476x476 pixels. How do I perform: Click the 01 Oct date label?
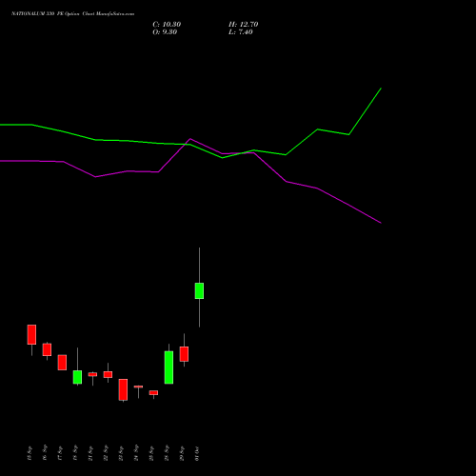click(197, 453)
